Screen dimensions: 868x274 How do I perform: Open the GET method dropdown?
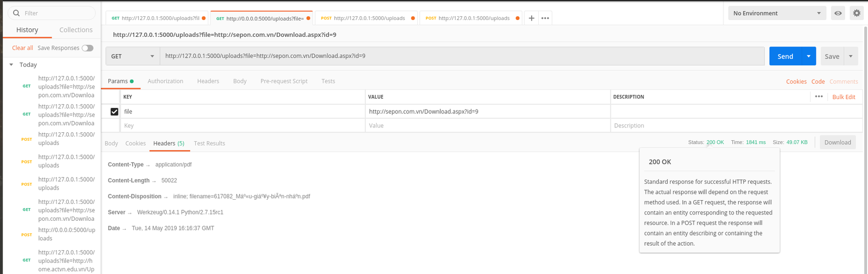(132, 56)
